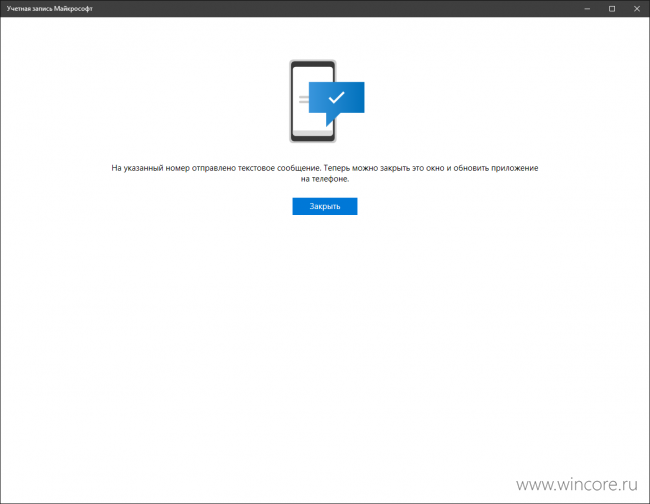
Task: Maximize the Учетная запись Майкрософт window
Action: (612, 9)
